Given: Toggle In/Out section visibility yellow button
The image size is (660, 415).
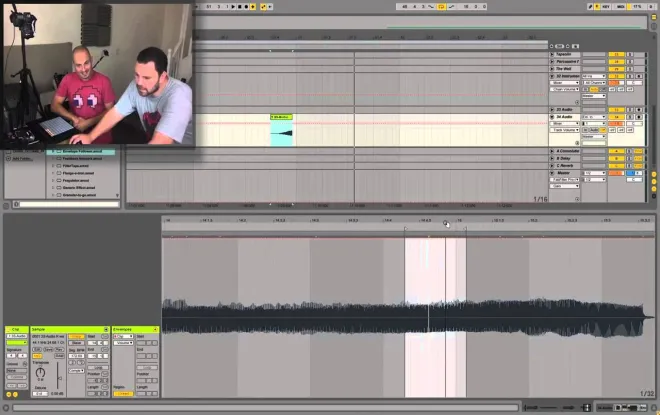Looking at the screenshot, I should (654, 174).
